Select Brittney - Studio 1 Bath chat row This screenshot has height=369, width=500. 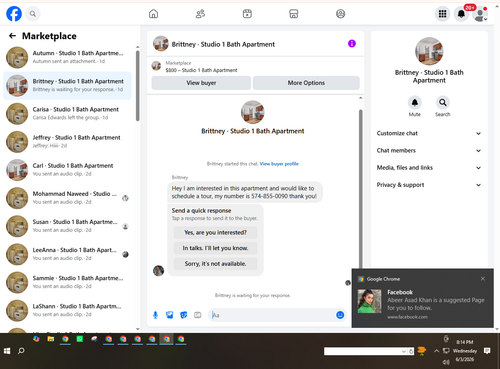[67, 86]
